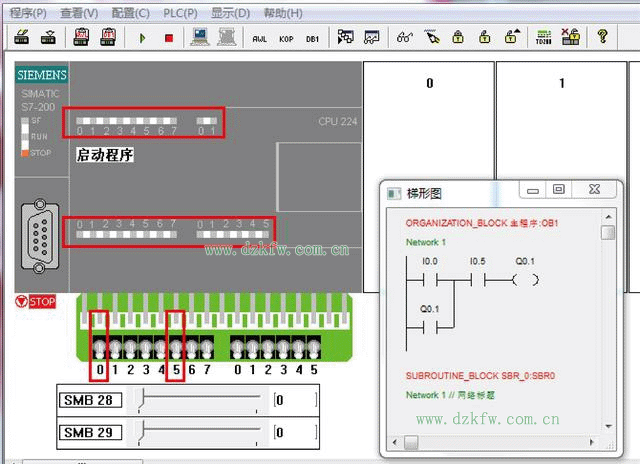Image resolution: width=640 pixels, height=464 pixels.
Task: Flip input switch 7 in first group
Action: 206,347
